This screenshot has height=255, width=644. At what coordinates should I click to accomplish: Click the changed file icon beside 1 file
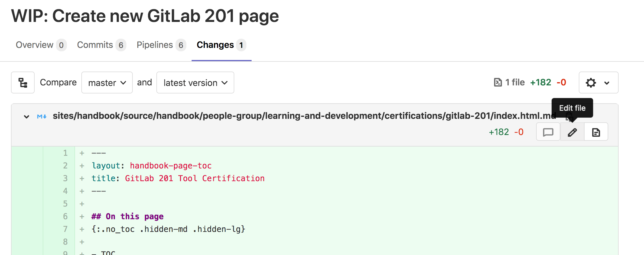pos(498,82)
